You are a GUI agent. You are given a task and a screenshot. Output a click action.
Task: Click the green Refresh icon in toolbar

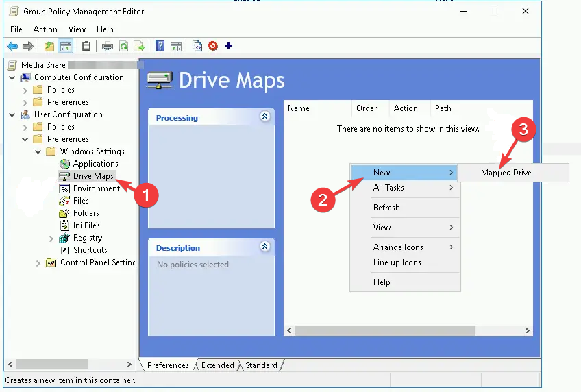pos(124,47)
